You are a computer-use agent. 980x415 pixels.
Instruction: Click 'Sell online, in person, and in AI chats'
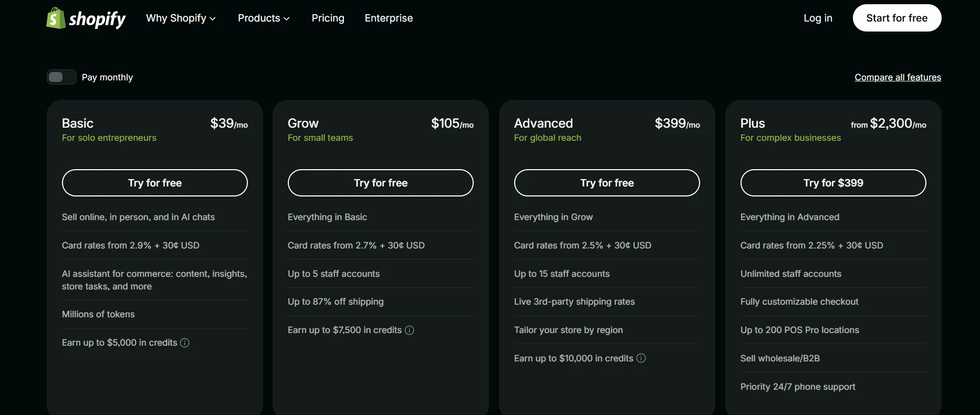(x=138, y=217)
